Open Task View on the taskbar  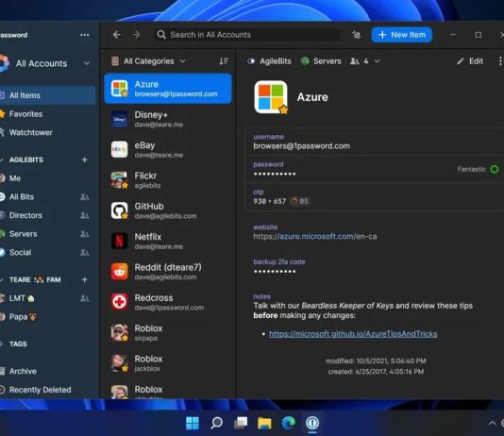coord(241,423)
